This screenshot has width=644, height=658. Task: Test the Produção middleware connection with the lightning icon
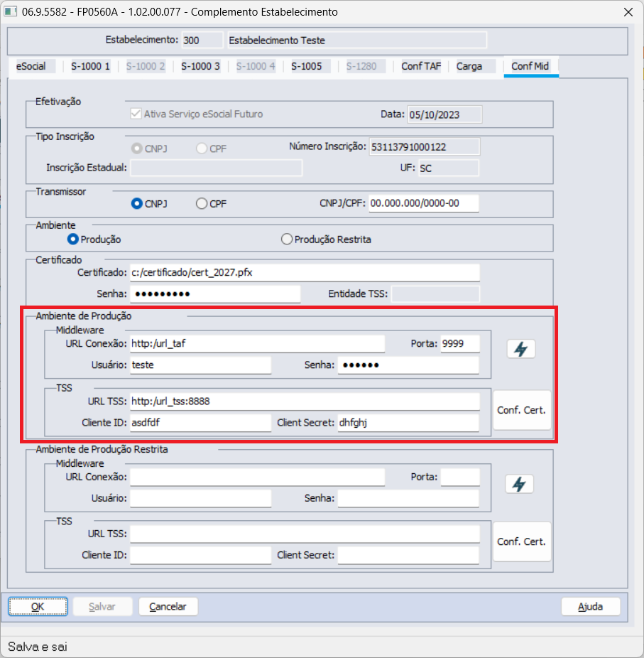pyautogui.click(x=520, y=349)
